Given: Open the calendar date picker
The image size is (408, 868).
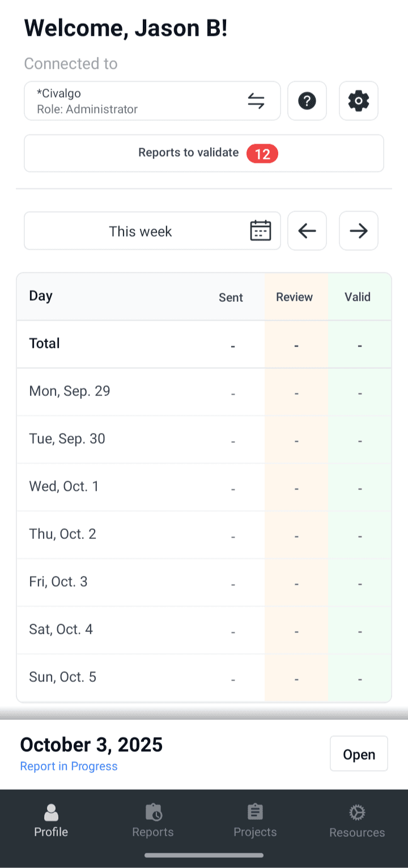Looking at the screenshot, I should (x=260, y=231).
